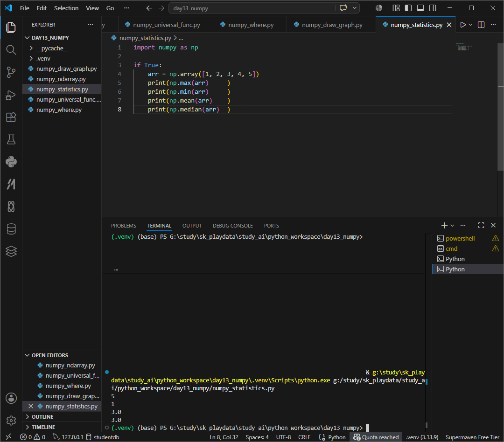Image resolution: width=504 pixels, height=442 pixels.
Task: Split the editor to the right
Action: (481, 25)
